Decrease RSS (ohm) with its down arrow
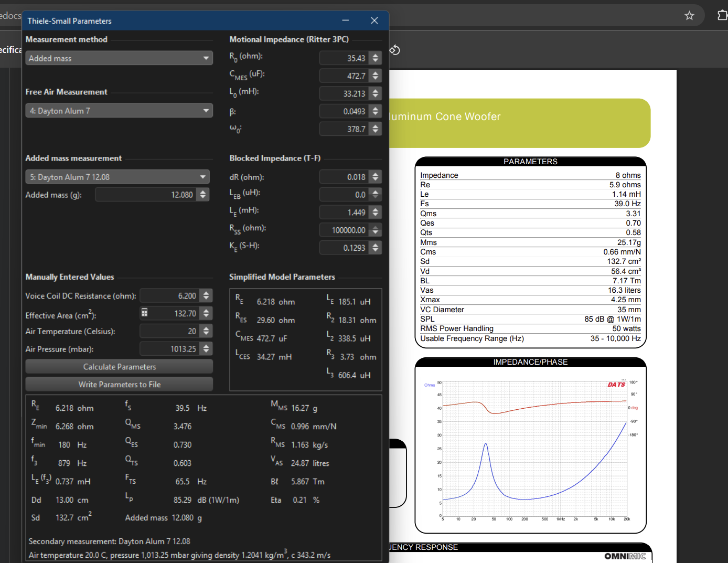 376,233
